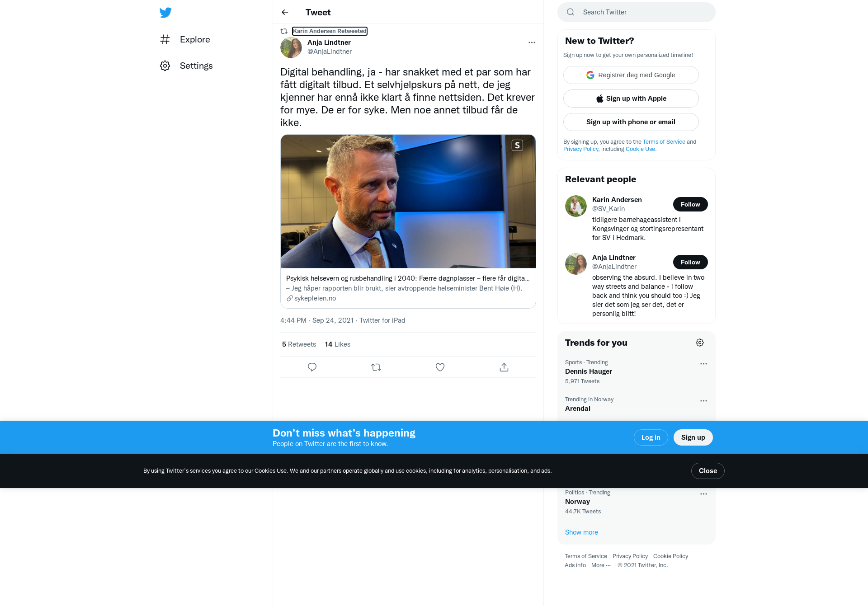Open the share tweet icon
Screen dimensions: 868x606
pos(504,367)
